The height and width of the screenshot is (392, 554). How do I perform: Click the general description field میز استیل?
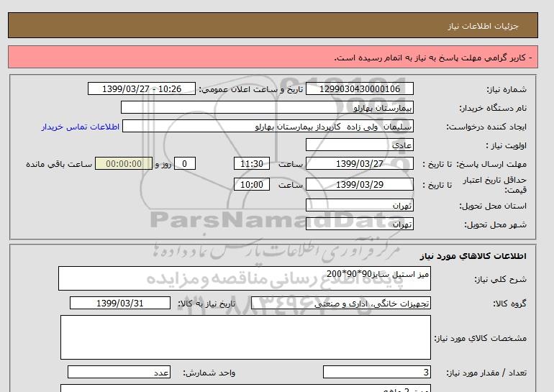[x=245, y=278]
